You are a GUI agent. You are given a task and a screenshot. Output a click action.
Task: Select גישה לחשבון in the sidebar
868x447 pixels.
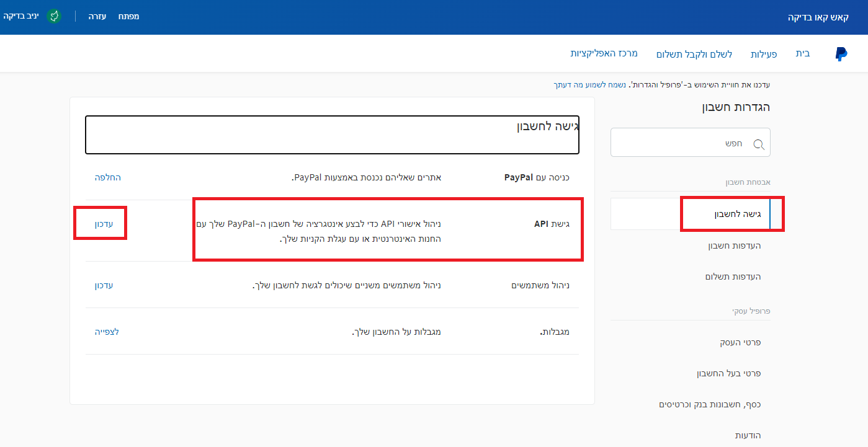691,214
